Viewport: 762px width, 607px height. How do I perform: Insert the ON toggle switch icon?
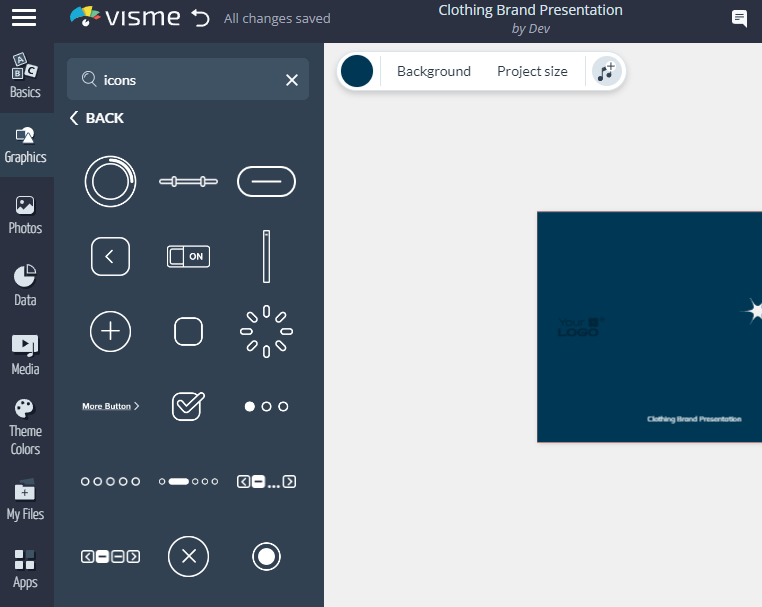point(189,256)
